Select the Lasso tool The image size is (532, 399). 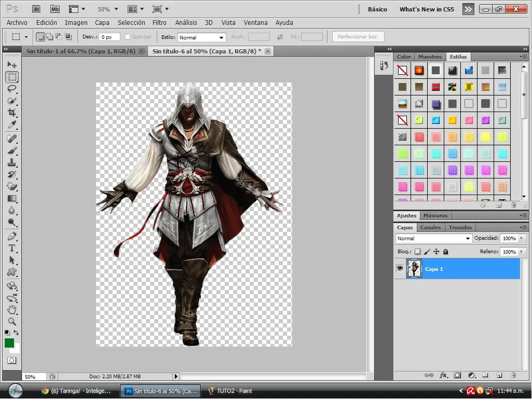12,89
